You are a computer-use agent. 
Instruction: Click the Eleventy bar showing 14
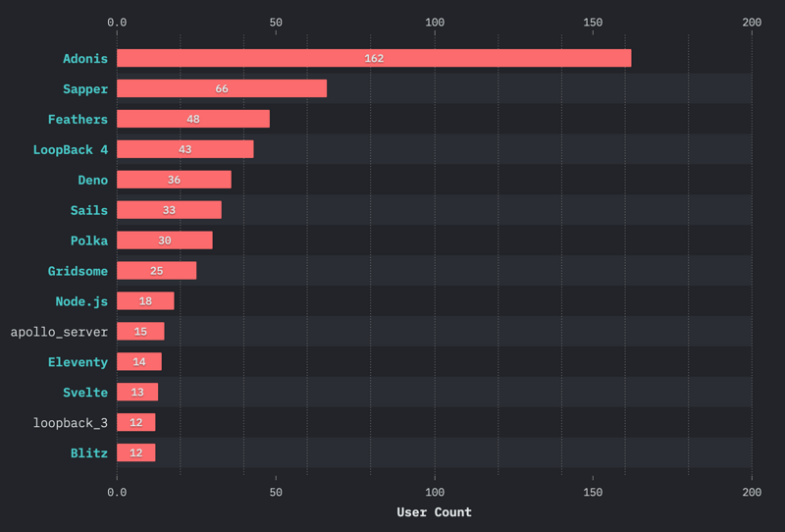point(139,361)
